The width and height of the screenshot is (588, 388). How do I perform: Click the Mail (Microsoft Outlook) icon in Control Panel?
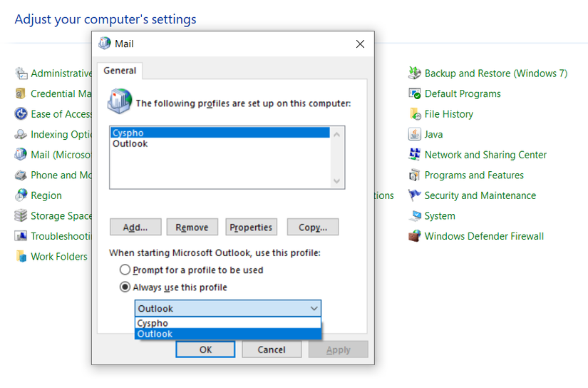pyautogui.click(x=21, y=155)
